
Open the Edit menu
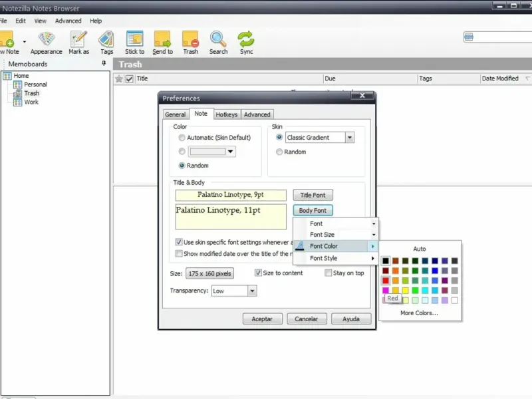(x=21, y=21)
